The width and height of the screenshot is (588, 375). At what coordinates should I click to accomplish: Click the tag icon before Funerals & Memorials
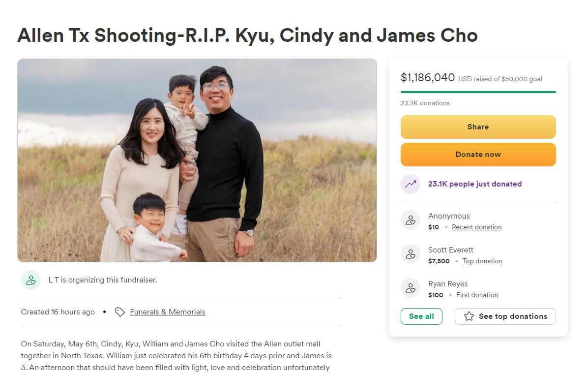point(119,312)
